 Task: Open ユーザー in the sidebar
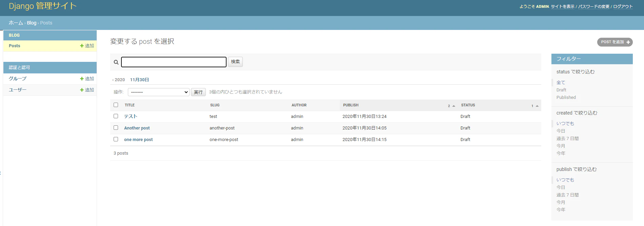(x=18, y=90)
